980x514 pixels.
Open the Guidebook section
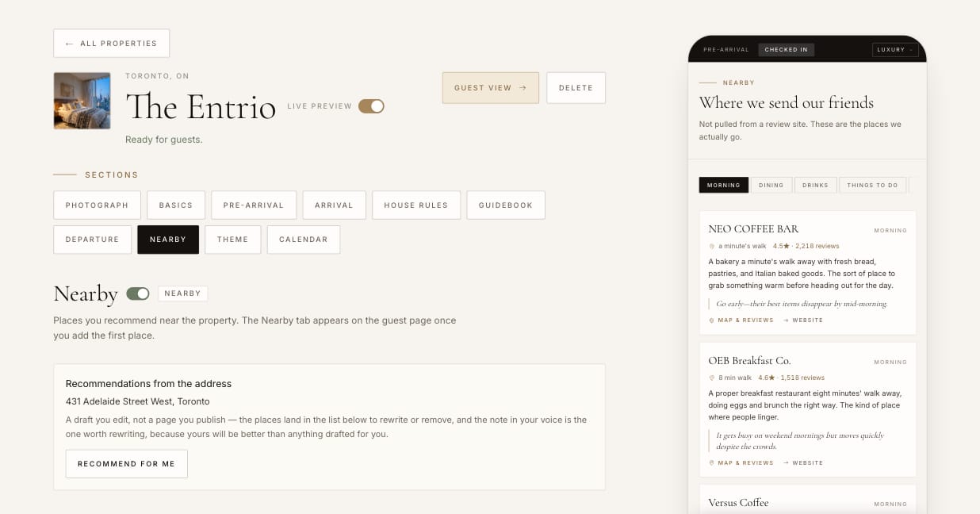[506, 205]
